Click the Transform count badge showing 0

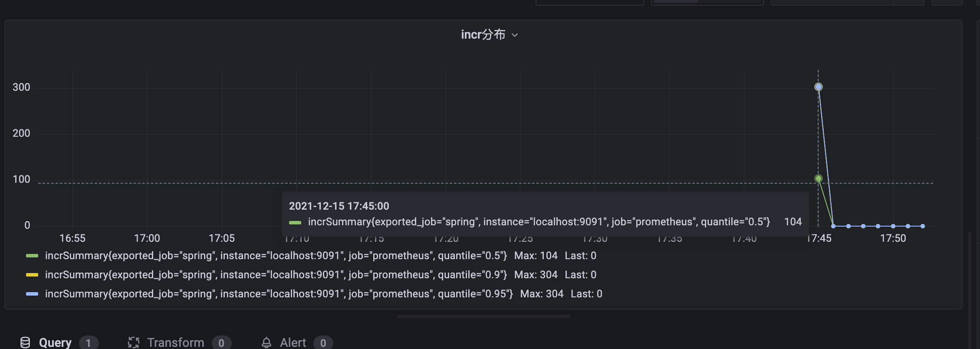[x=221, y=343]
